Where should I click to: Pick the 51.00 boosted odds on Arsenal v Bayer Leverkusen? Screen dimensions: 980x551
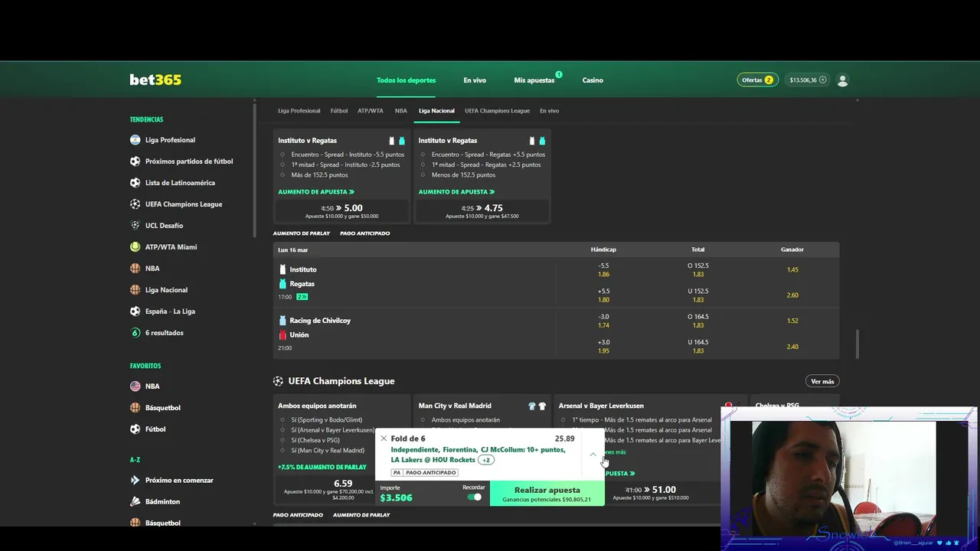point(650,492)
